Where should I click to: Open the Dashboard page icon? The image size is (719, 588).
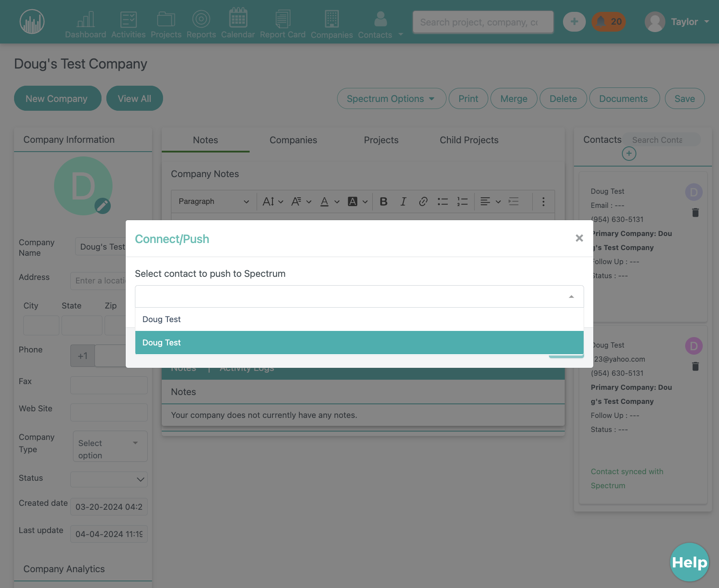(86, 20)
